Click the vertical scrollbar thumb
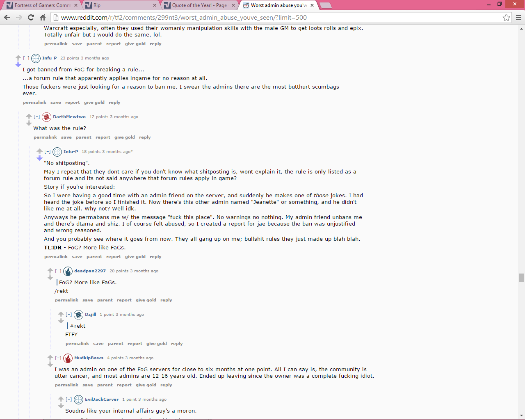 [x=521, y=278]
